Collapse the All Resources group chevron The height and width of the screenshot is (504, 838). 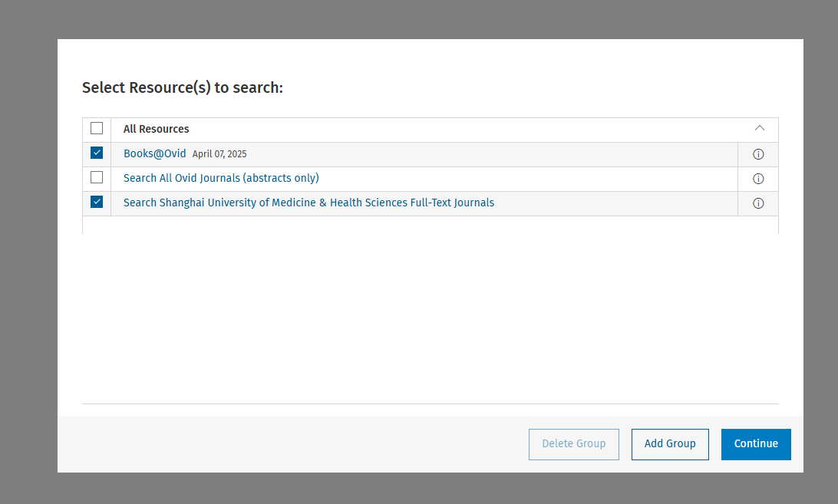[x=760, y=129]
